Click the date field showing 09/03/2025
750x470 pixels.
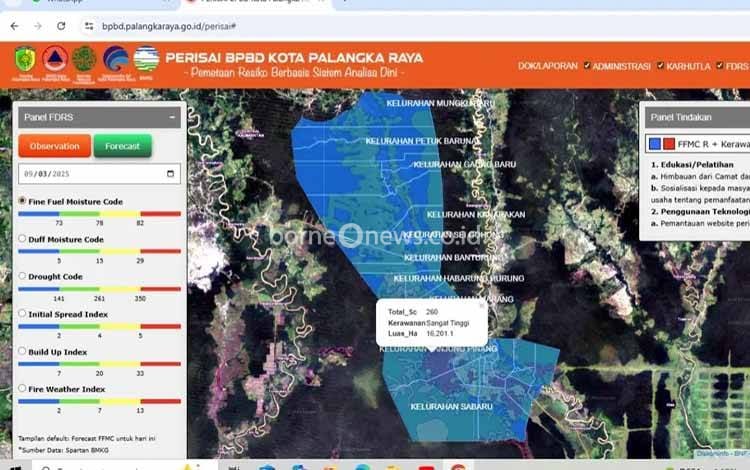tap(99, 174)
